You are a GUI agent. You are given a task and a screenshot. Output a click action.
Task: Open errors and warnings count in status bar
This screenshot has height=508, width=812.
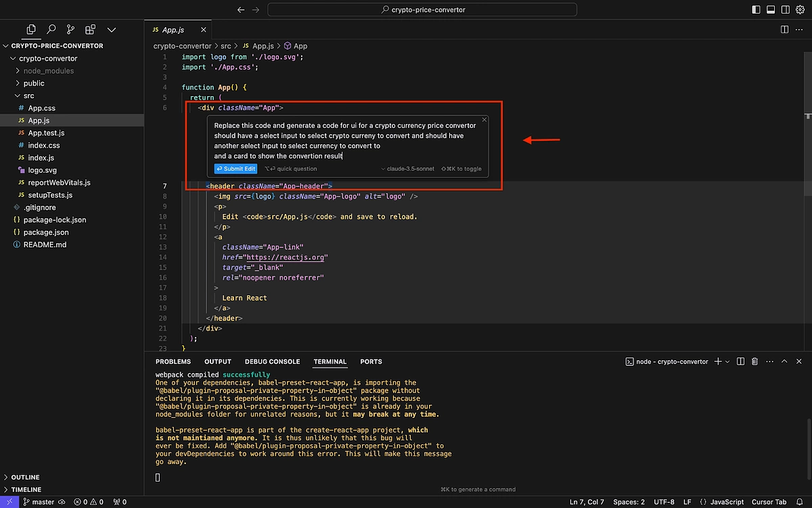coord(88,502)
